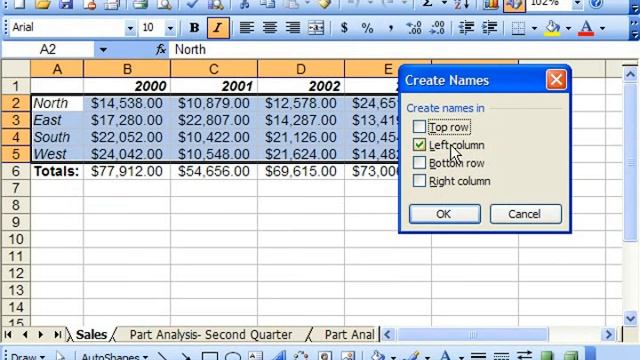Go to previous sheet tab arrow
This screenshot has width=640, height=360.
[x=25, y=335]
